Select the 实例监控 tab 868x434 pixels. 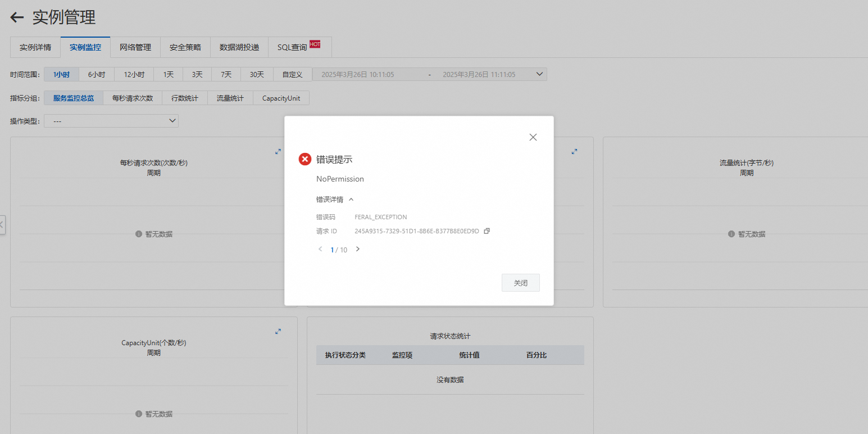coord(85,47)
